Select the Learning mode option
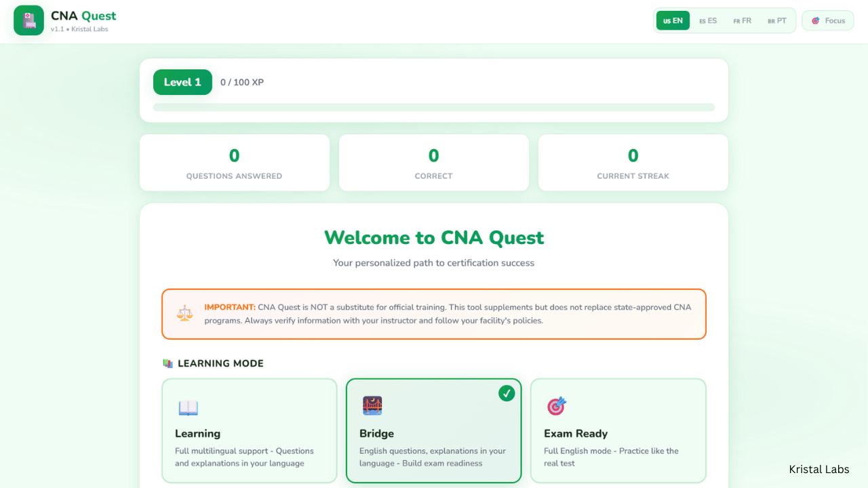 click(x=250, y=430)
